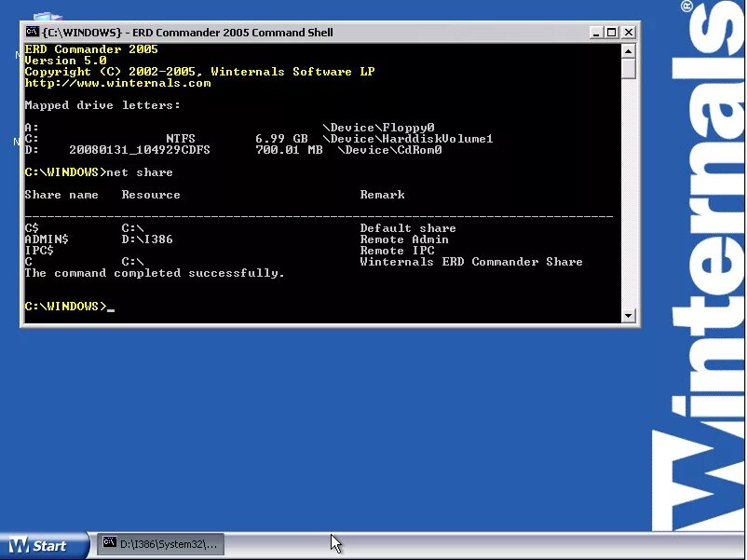Click the 'Resource' column header
This screenshot has width=748, height=560.
point(151,195)
